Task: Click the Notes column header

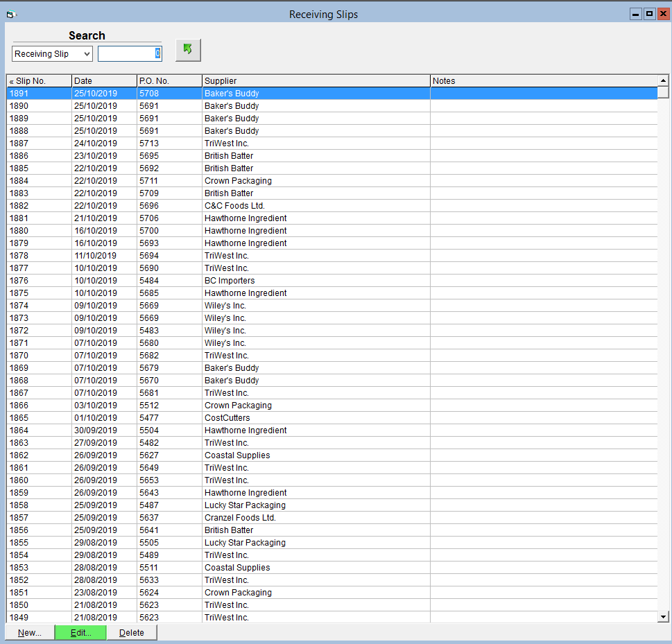Action: [544, 81]
